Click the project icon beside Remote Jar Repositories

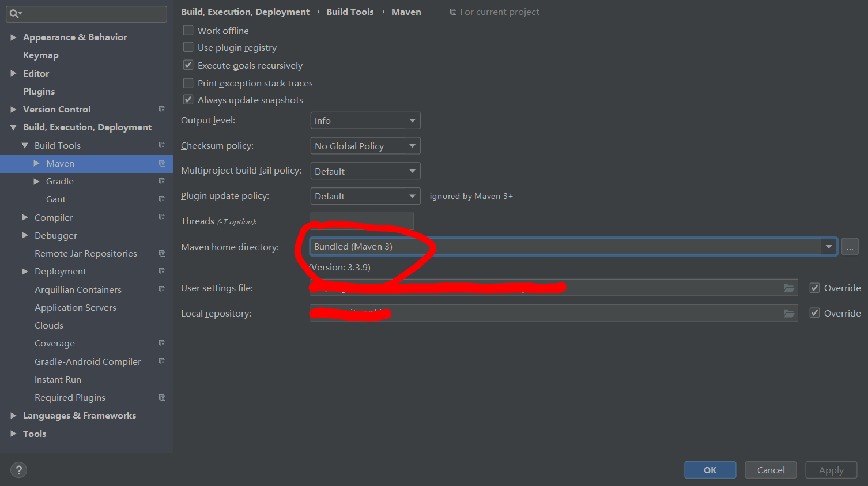click(162, 254)
